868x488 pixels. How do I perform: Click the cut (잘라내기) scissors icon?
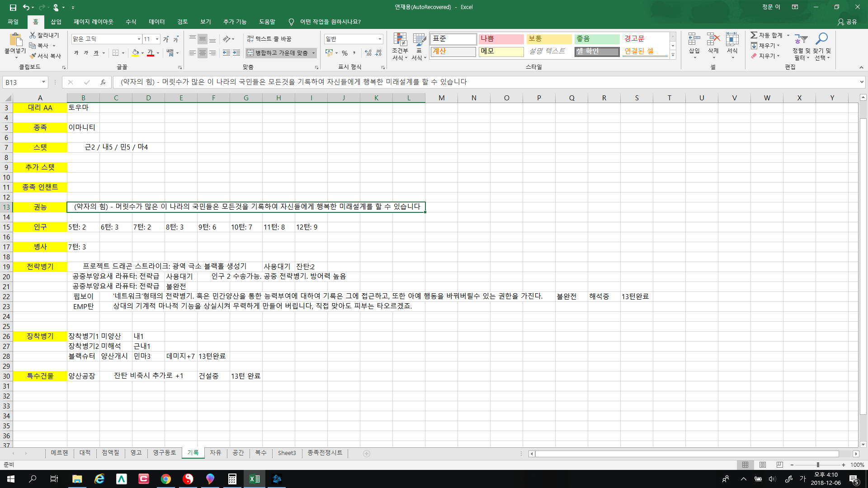33,35
